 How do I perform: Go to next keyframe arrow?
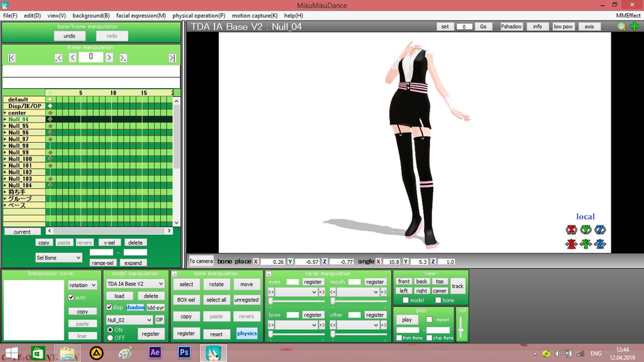tap(123, 58)
